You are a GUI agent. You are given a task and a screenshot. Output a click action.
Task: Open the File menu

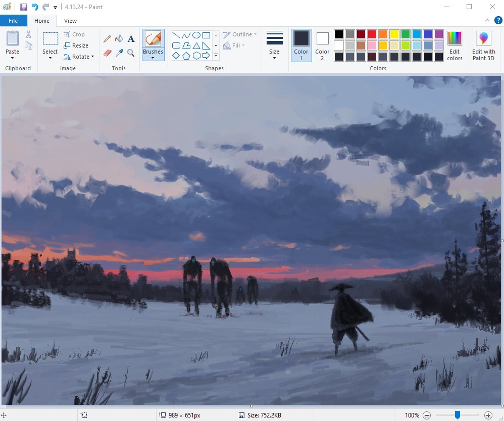pos(13,21)
